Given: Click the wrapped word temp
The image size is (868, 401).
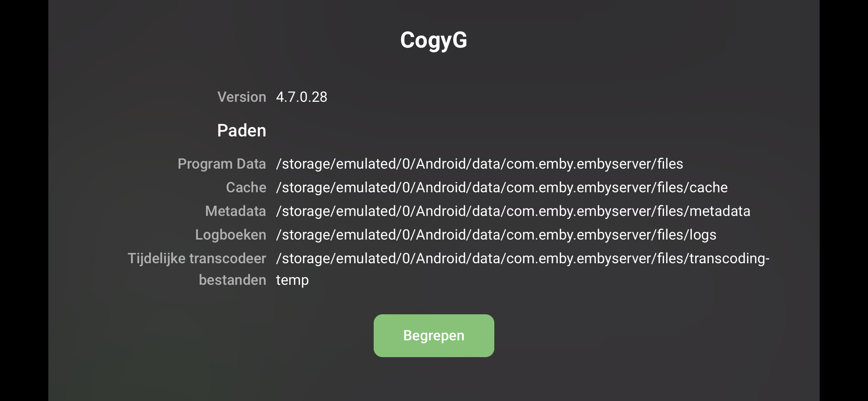Looking at the screenshot, I should [x=292, y=280].
